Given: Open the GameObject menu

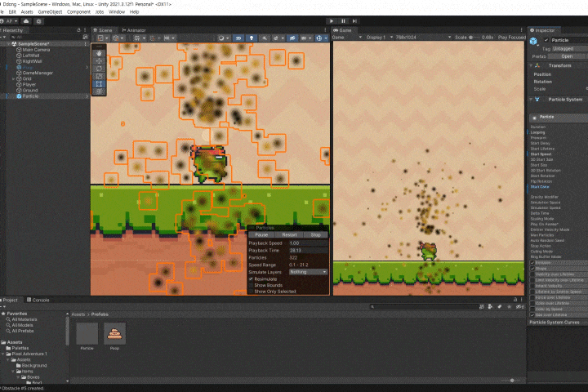Looking at the screenshot, I should (50, 11).
